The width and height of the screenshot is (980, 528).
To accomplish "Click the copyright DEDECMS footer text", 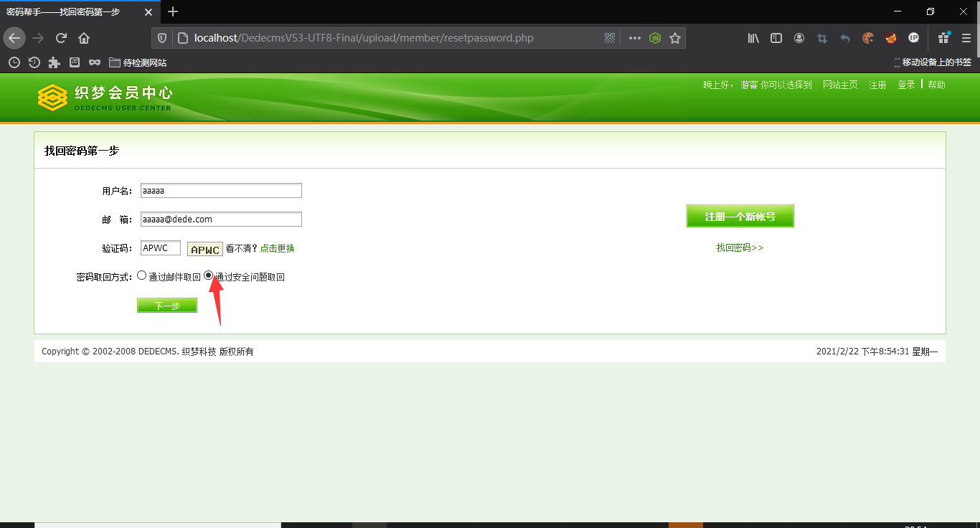I will pyautogui.click(x=147, y=352).
